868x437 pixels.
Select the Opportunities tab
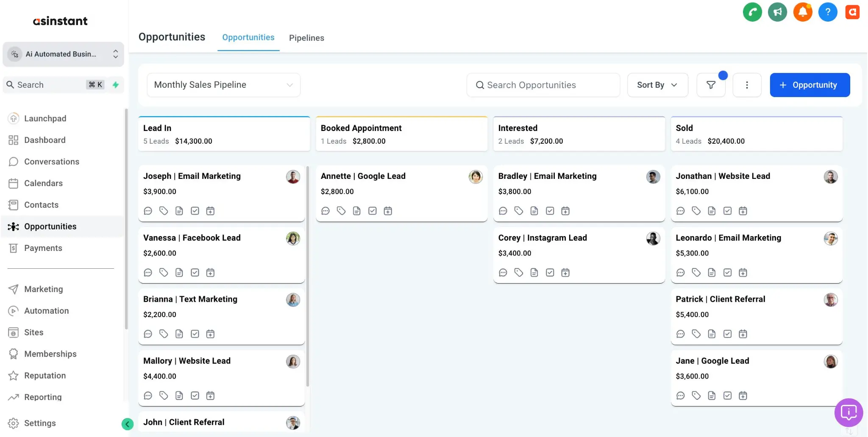click(248, 37)
